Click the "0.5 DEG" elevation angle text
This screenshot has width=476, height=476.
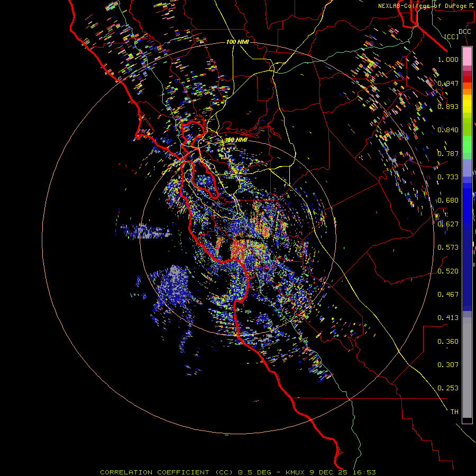tap(255, 472)
